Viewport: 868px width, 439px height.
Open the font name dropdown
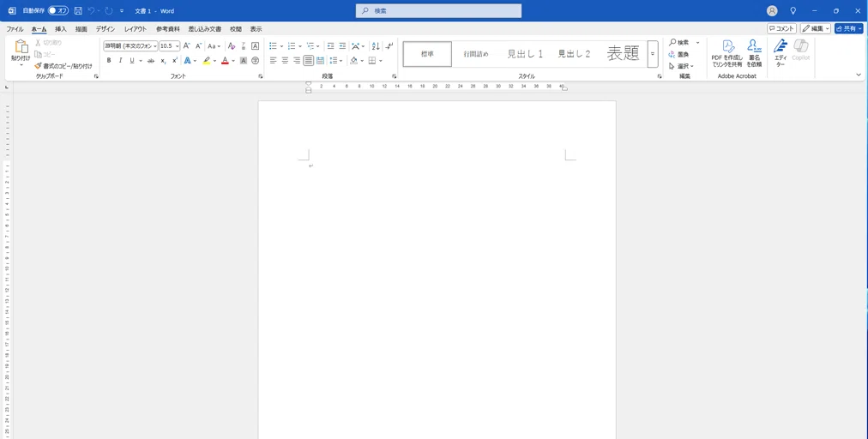coord(155,46)
